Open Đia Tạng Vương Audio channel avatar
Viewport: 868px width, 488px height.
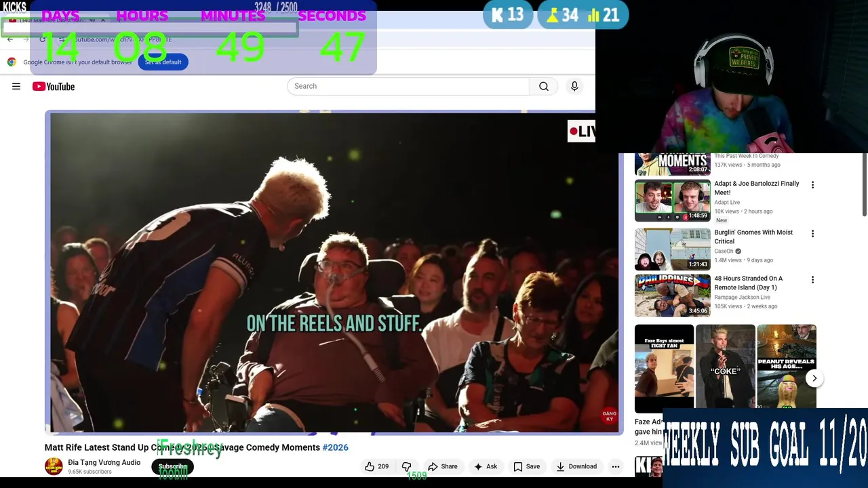54,466
